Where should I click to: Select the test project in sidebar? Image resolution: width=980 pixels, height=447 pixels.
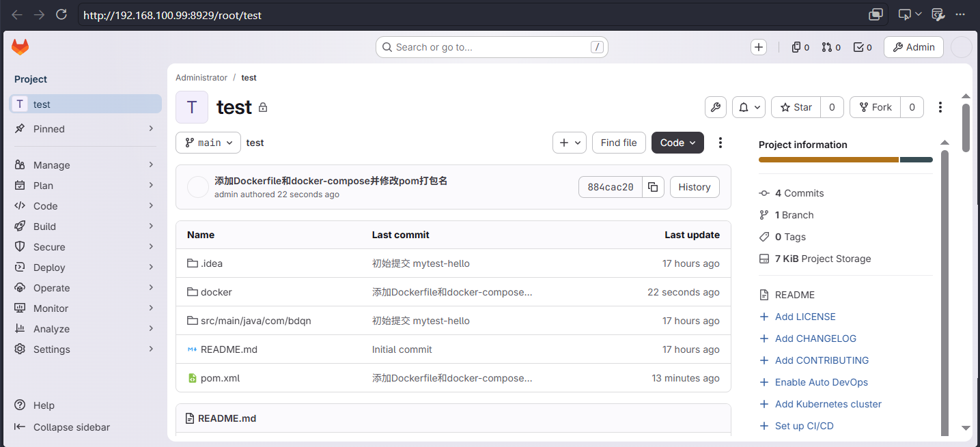click(x=85, y=104)
